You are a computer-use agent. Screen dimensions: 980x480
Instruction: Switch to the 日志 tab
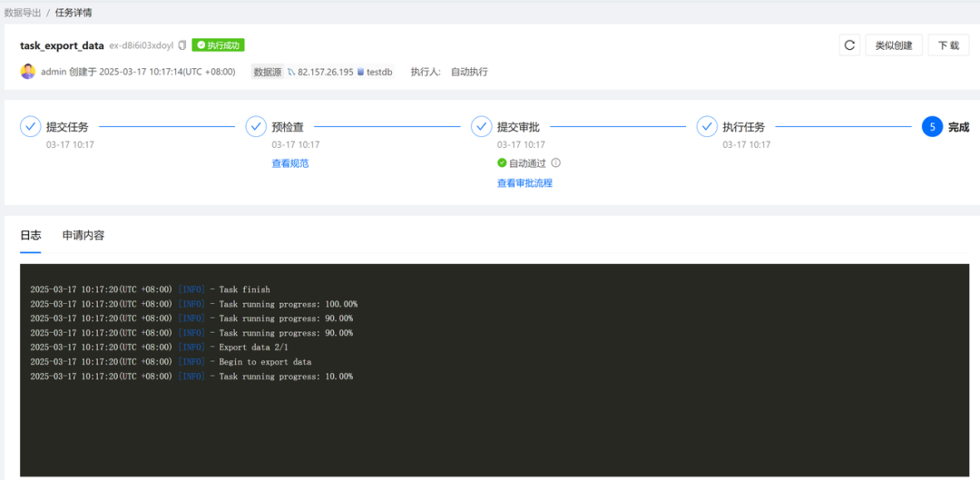click(31, 235)
